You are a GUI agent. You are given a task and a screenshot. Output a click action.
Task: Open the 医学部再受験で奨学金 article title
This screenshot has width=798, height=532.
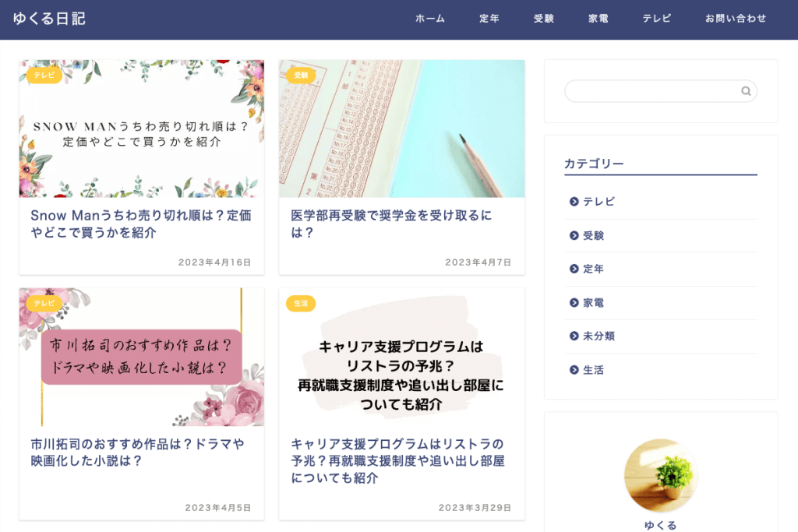391,224
